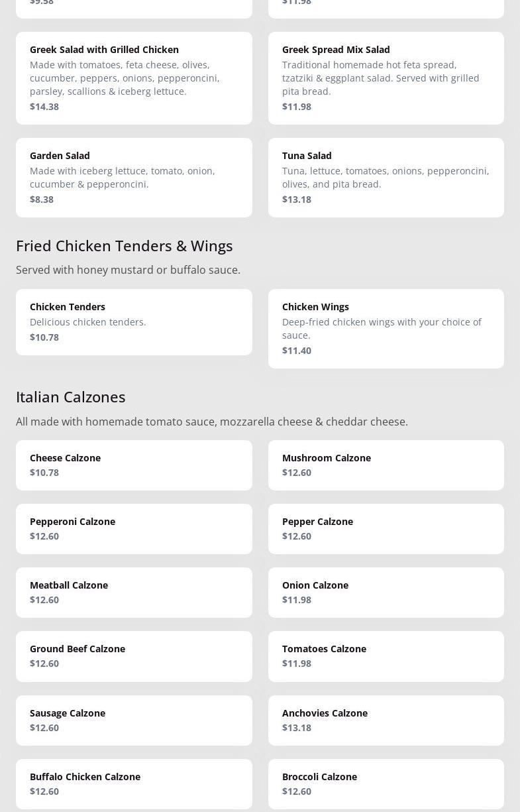Pick the Tomatoes Calzone item
This screenshot has height=812, width=520.
coord(386,656)
